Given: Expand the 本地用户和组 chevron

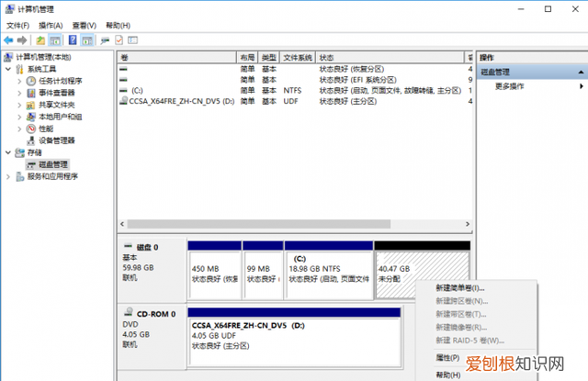Looking at the screenshot, I should [x=19, y=117].
